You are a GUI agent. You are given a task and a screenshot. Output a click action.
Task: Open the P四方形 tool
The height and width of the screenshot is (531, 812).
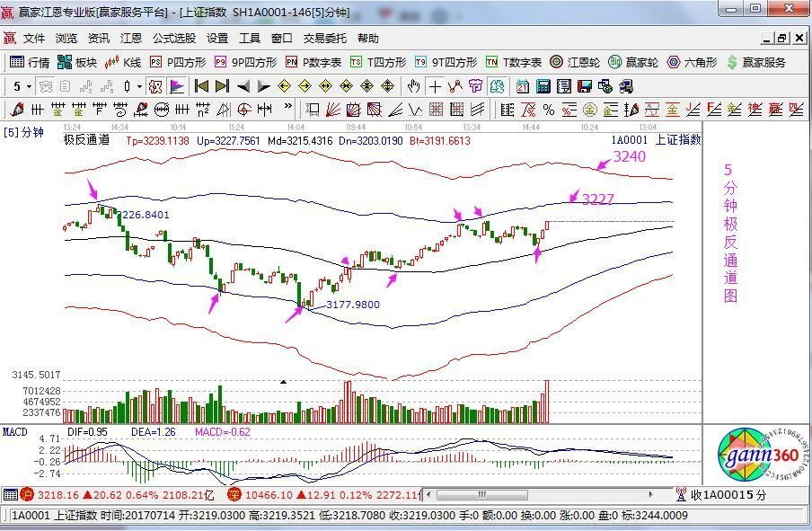click(178, 62)
